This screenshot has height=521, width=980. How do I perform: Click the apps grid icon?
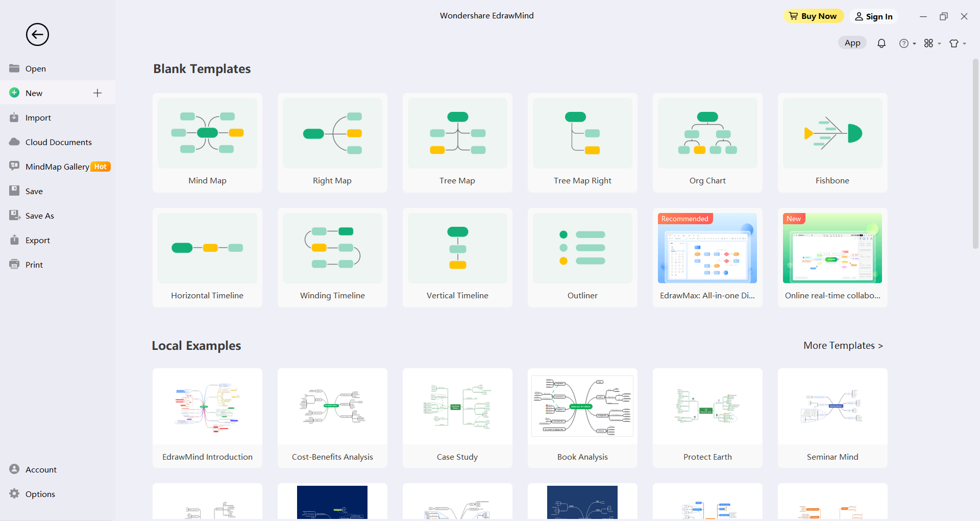click(x=928, y=43)
